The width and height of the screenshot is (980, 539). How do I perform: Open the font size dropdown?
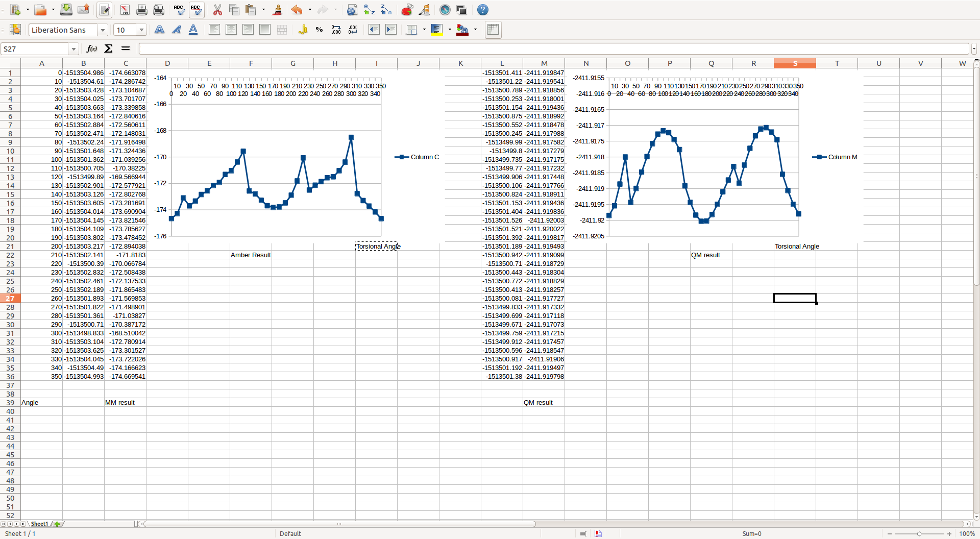coord(141,30)
